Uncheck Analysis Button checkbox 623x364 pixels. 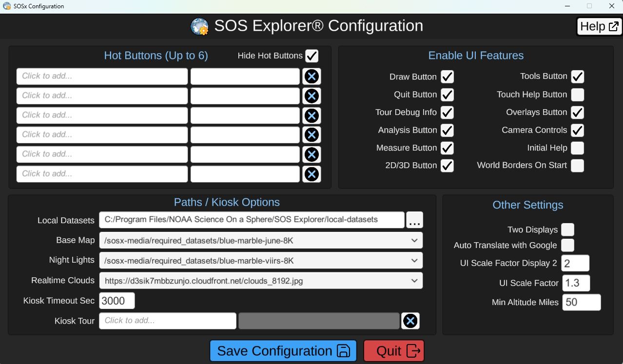(447, 130)
